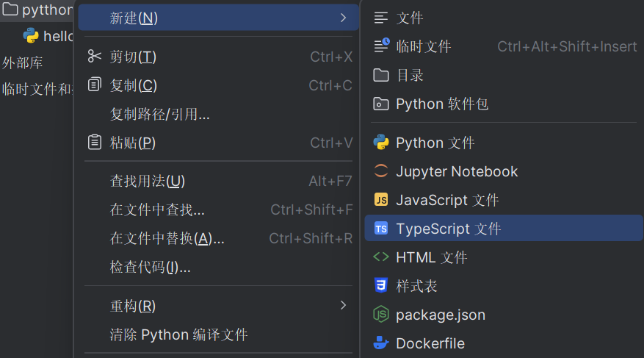Click the Dockerfile whale icon
The image size is (644, 358).
[x=380, y=343]
